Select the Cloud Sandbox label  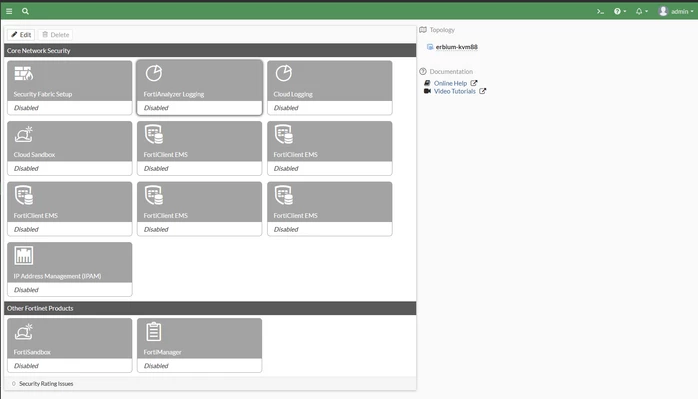point(34,155)
